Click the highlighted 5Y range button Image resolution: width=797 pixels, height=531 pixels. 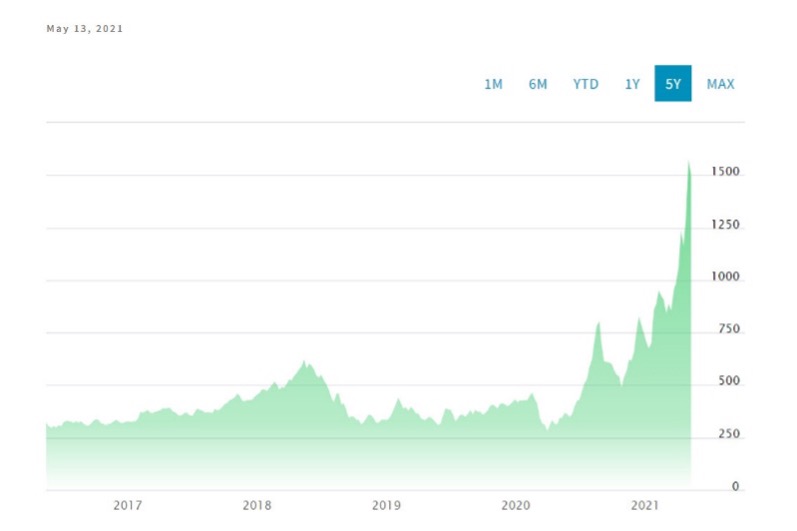click(673, 84)
